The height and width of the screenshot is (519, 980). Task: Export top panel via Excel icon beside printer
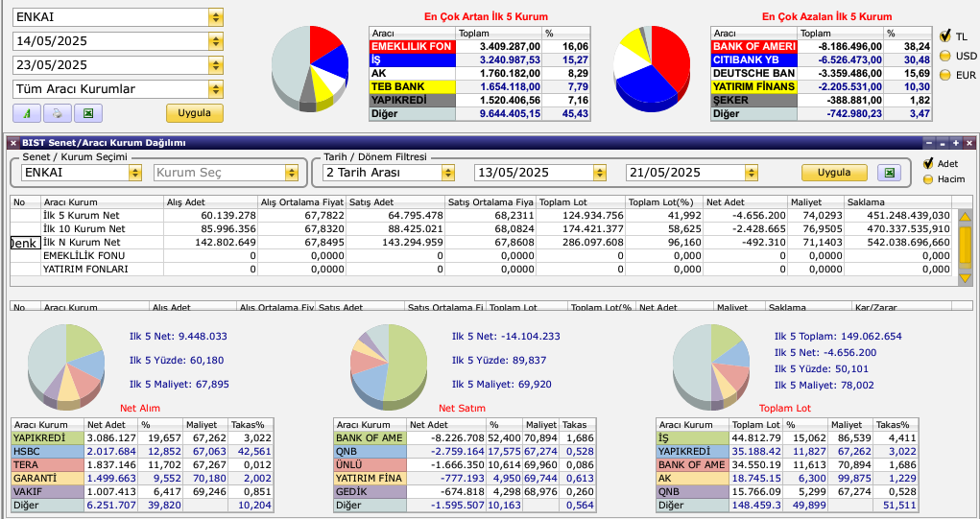point(88,113)
